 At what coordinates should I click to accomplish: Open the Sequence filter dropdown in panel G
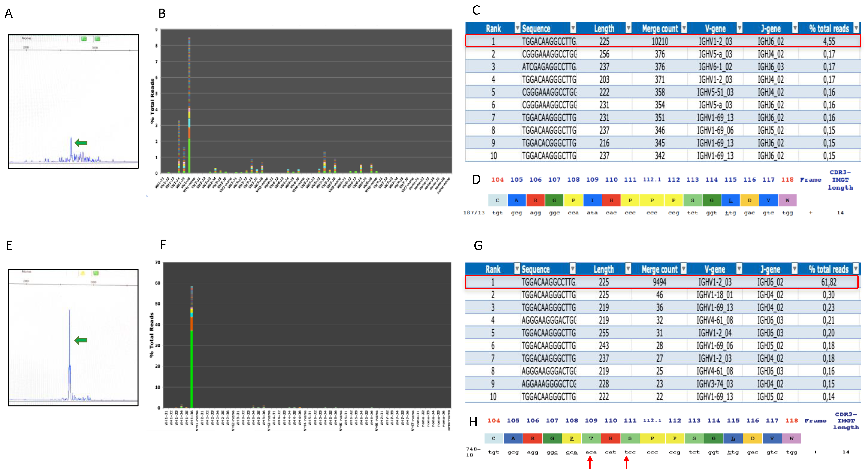[572, 269]
